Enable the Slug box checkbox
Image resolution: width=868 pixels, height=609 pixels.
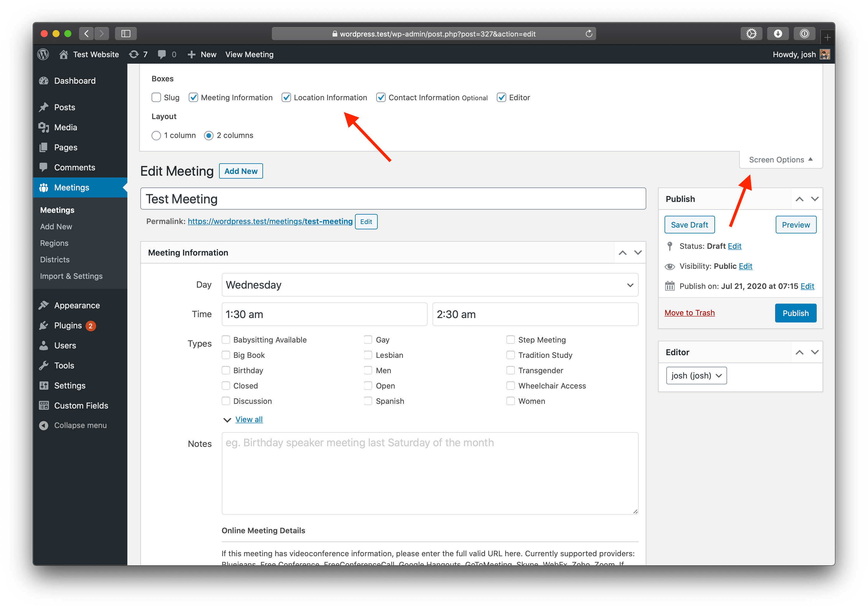pyautogui.click(x=156, y=98)
